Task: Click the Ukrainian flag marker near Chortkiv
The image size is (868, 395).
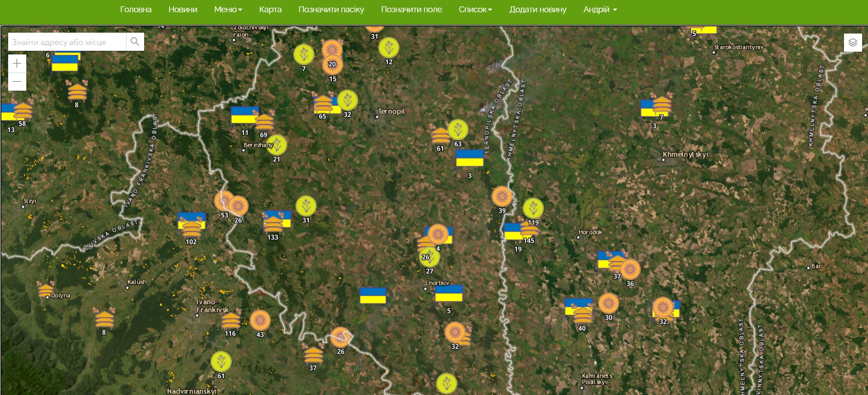Action: coord(449,294)
